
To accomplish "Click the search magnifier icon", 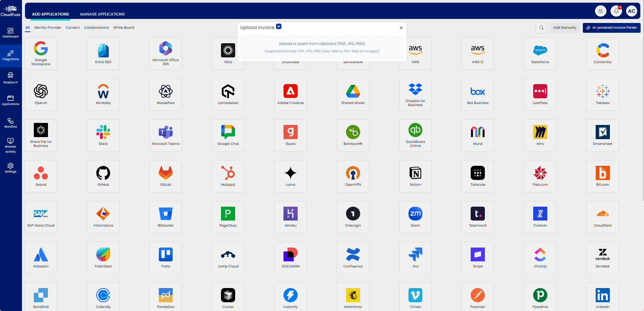I will point(541,28).
